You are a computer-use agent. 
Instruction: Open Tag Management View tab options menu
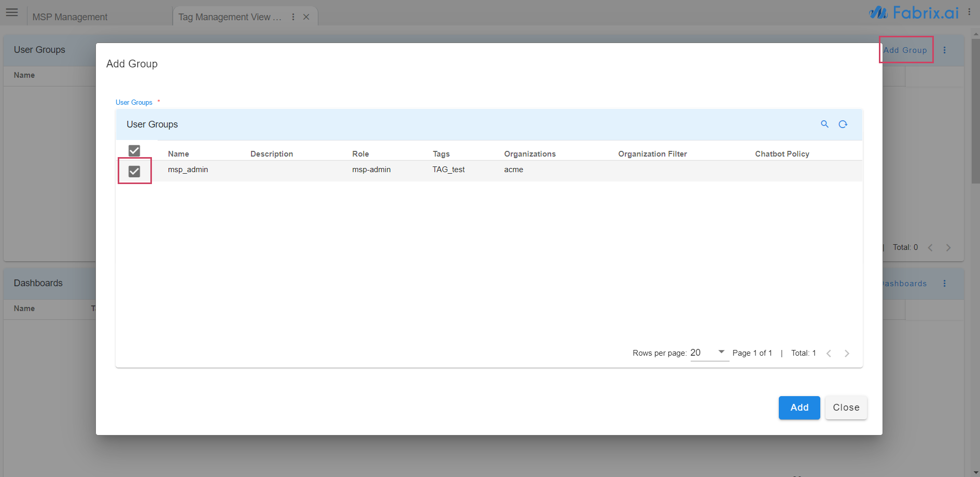pos(293,17)
